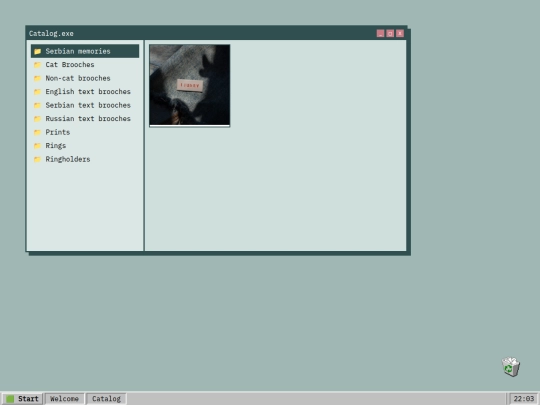Click the 22:03 taskbar clock
The height and width of the screenshot is (405, 540).
[524, 399]
